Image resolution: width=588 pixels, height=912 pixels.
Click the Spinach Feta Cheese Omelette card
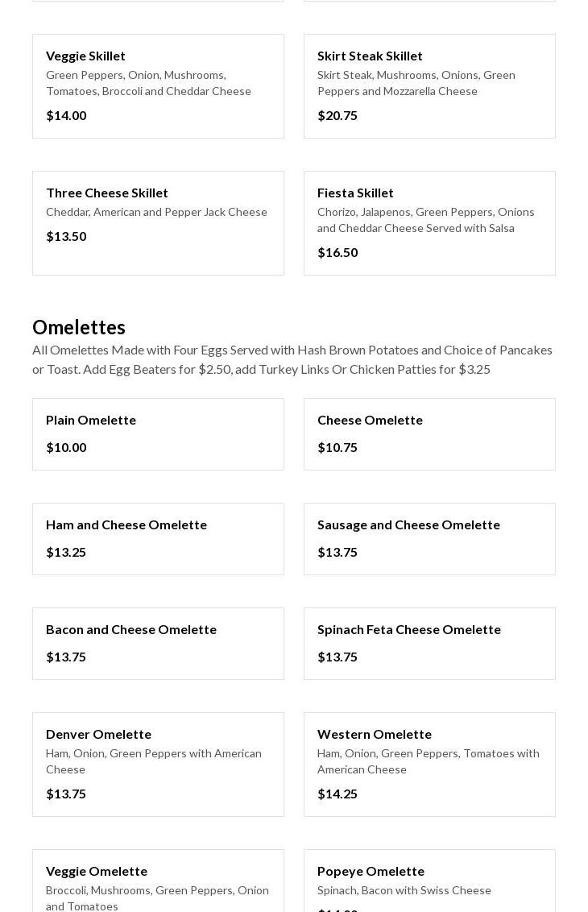(x=429, y=643)
